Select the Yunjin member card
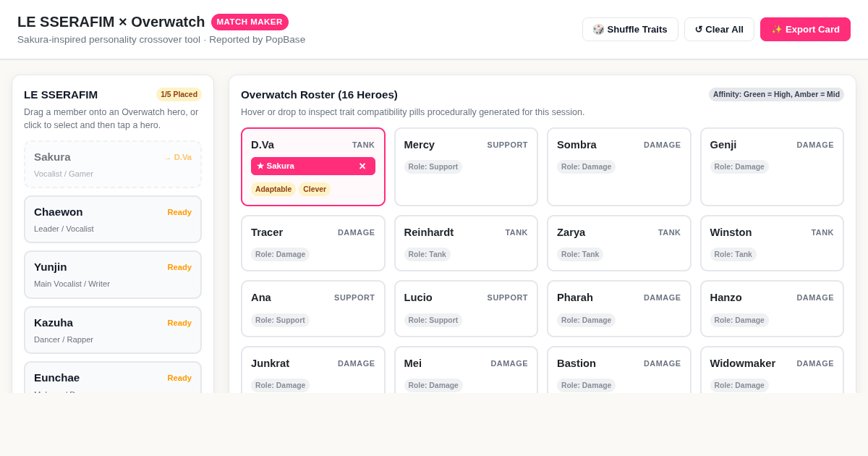The height and width of the screenshot is (456, 868). (x=113, y=274)
